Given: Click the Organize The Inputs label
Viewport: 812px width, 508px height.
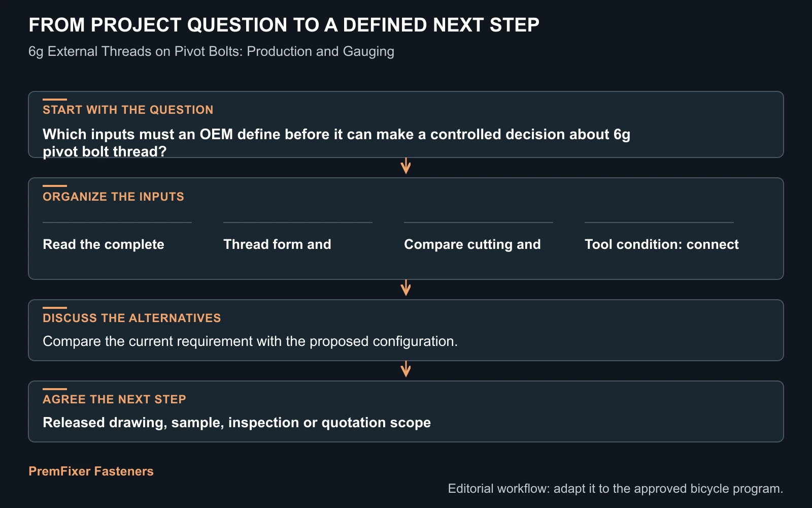Looking at the screenshot, I should (113, 197).
